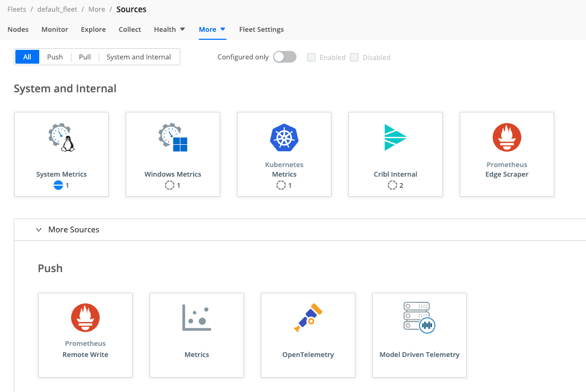Viewport: 586px width, 392px height.
Task: Choose the Model Driven Telemetry icon
Action: point(419,318)
